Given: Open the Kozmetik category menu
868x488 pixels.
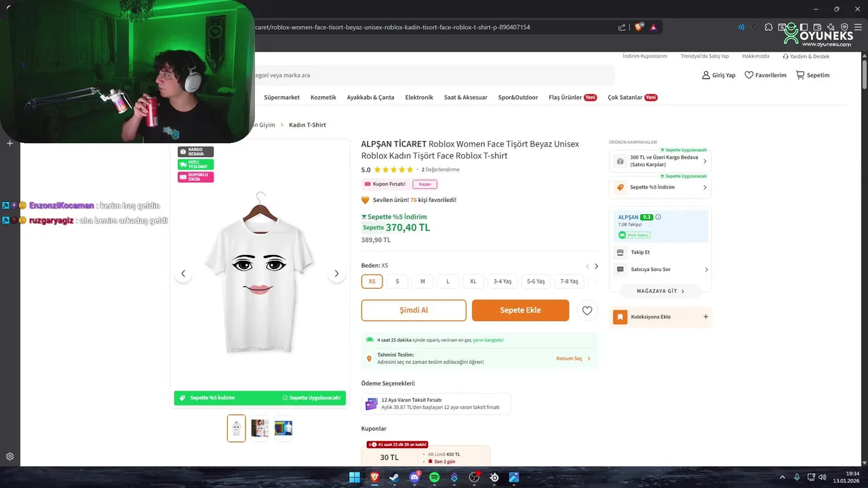Looking at the screenshot, I should pyautogui.click(x=323, y=98).
